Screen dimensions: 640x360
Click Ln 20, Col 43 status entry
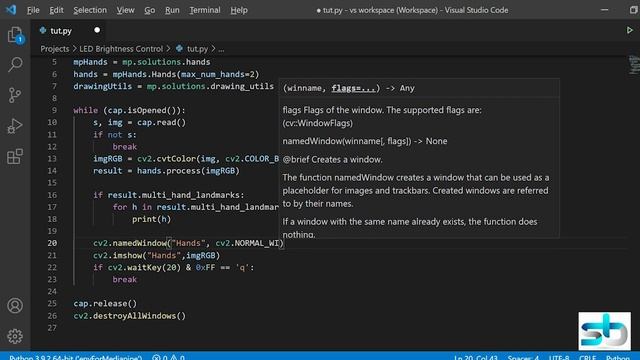click(476, 357)
